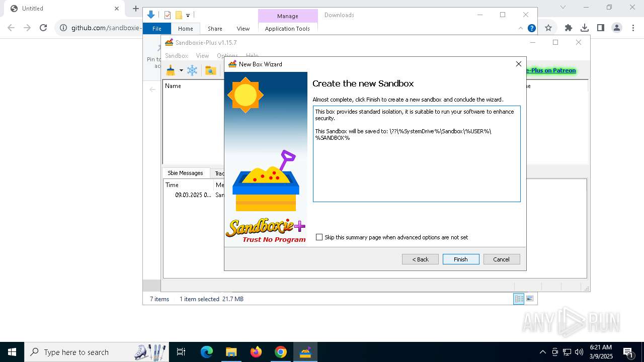Open File Explorer from taskbar
644x362 pixels.
point(231,352)
